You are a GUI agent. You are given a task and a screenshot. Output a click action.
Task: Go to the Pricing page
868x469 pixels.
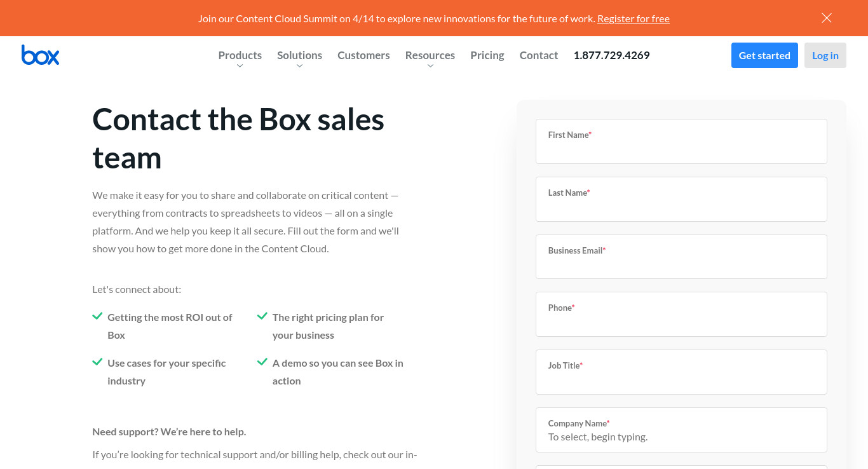[x=487, y=55]
